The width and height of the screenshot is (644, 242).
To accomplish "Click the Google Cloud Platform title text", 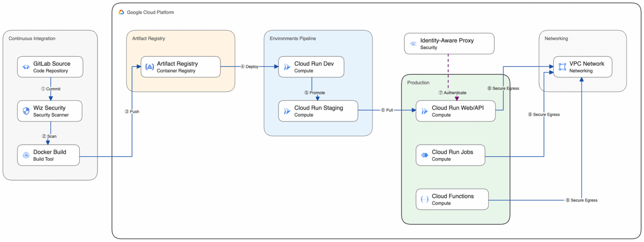I will [150, 12].
